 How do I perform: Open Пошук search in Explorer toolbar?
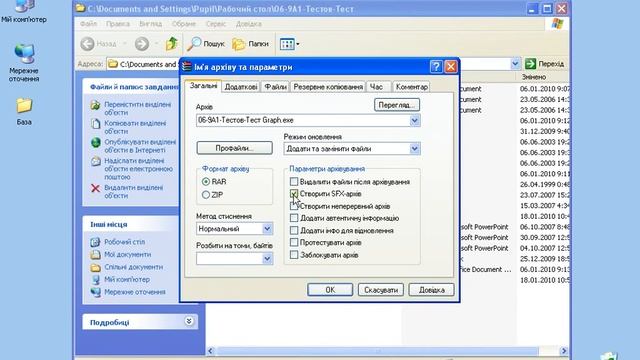tap(206, 44)
